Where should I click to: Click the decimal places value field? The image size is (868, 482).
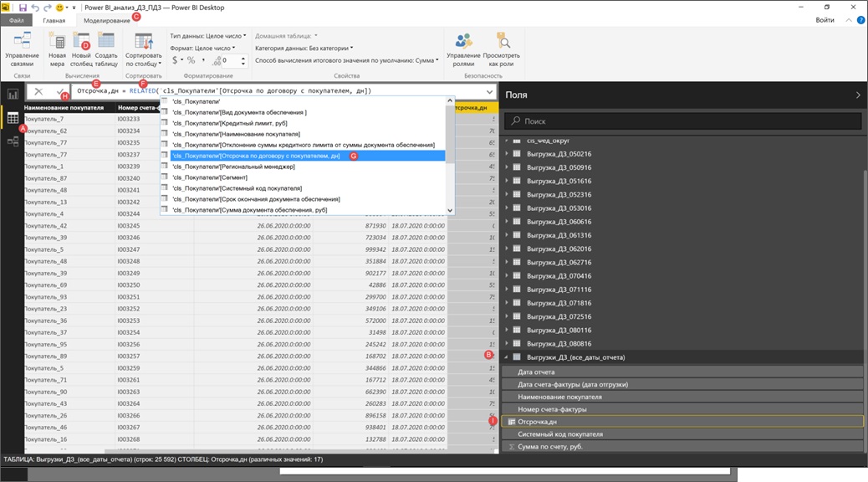coord(229,60)
